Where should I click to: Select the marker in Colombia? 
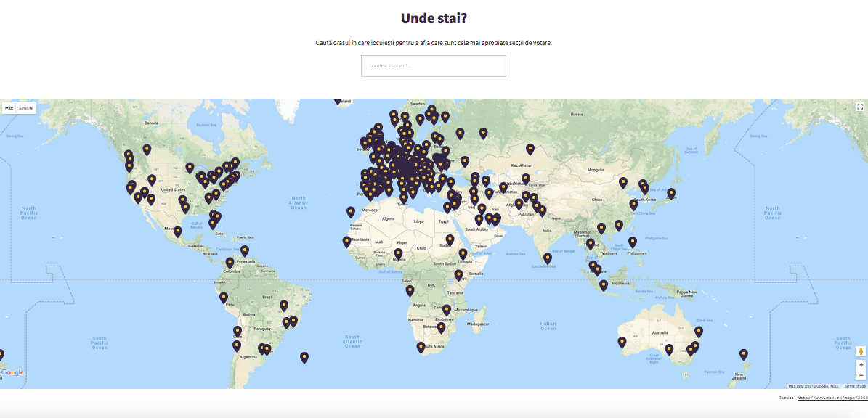pos(230,263)
